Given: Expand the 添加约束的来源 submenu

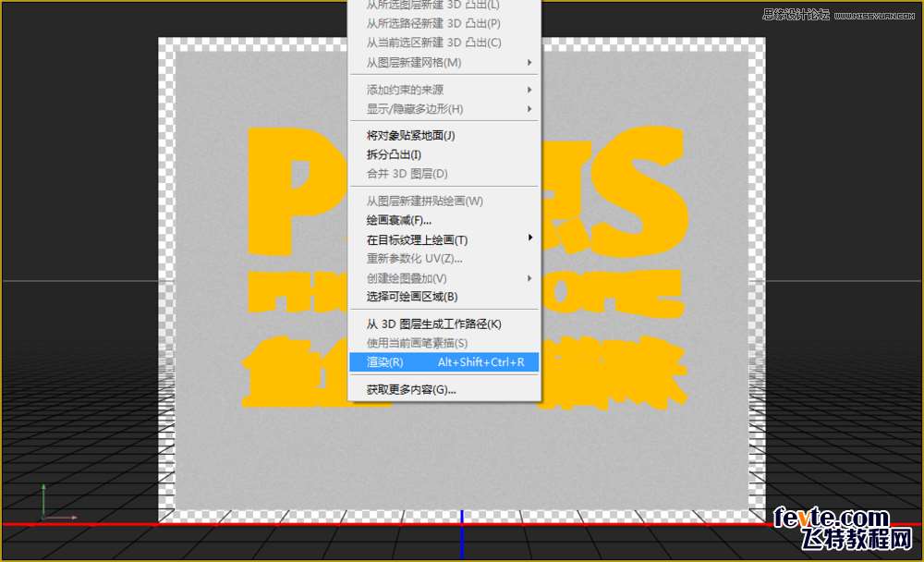Looking at the screenshot, I should [444, 90].
